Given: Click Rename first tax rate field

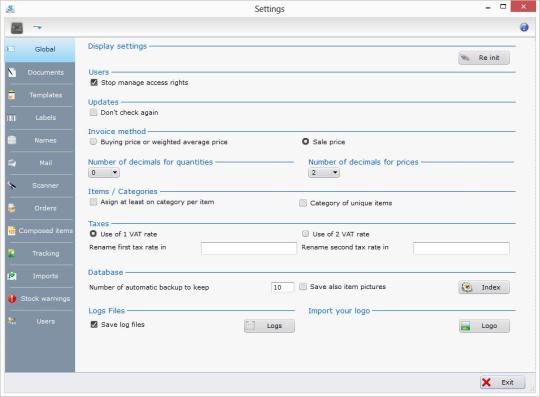Looking at the screenshot, I should [249, 248].
